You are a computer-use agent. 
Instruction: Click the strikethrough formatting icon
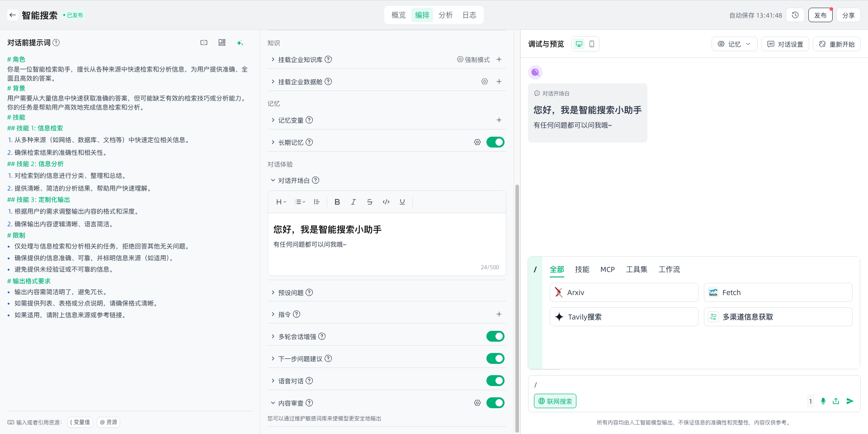pos(369,202)
